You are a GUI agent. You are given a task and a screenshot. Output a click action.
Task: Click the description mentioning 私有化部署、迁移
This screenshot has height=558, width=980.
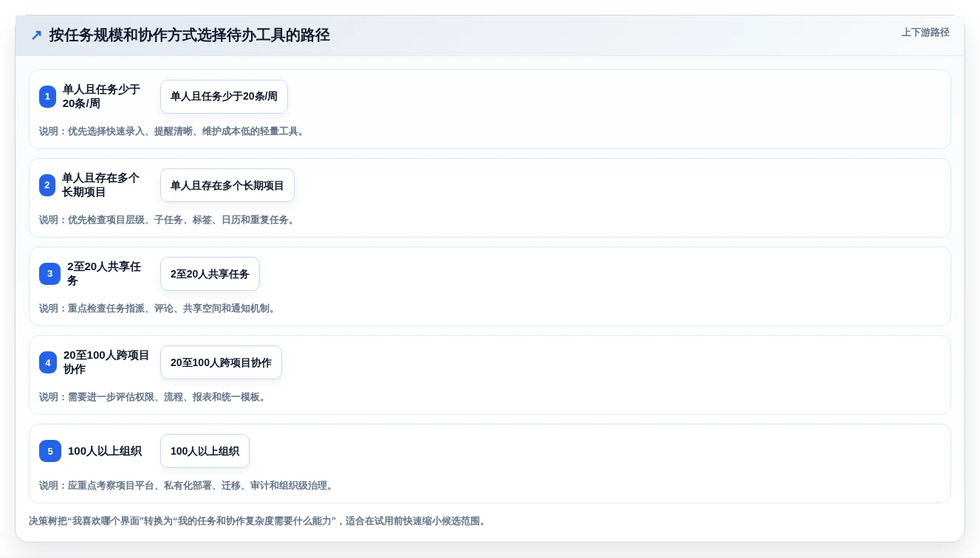[x=188, y=486]
